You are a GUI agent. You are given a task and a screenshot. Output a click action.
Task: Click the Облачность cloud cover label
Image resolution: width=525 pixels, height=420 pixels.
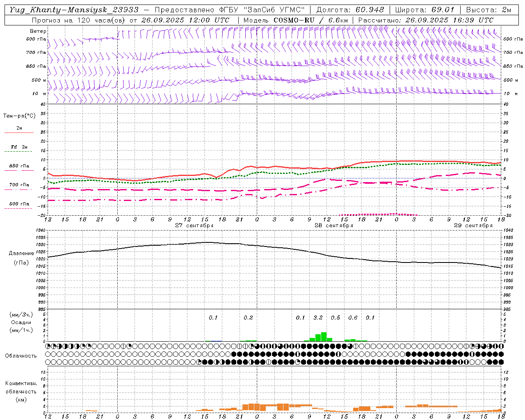(x=21, y=356)
